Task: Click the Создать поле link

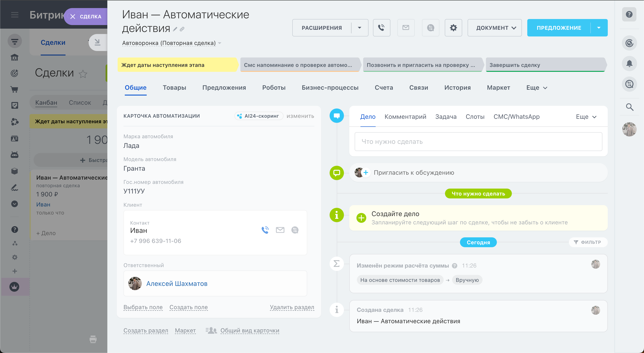Action: [189, 307]
